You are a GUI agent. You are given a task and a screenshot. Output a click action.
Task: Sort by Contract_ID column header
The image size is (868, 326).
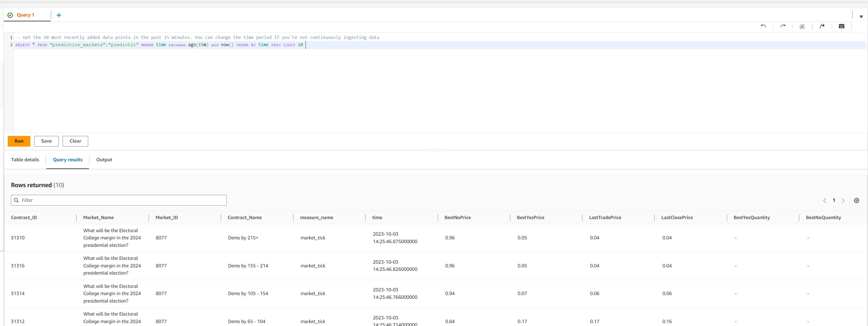pos(24,218)
